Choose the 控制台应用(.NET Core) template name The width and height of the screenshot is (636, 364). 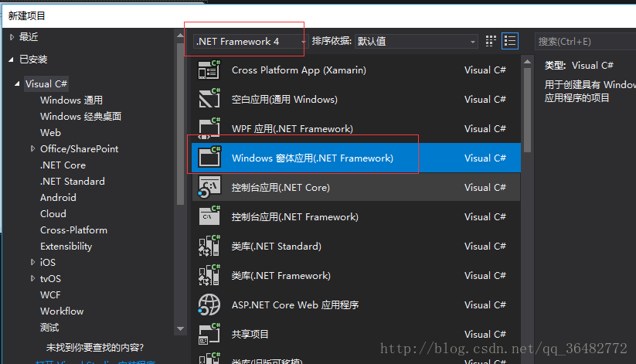(281, 187)
